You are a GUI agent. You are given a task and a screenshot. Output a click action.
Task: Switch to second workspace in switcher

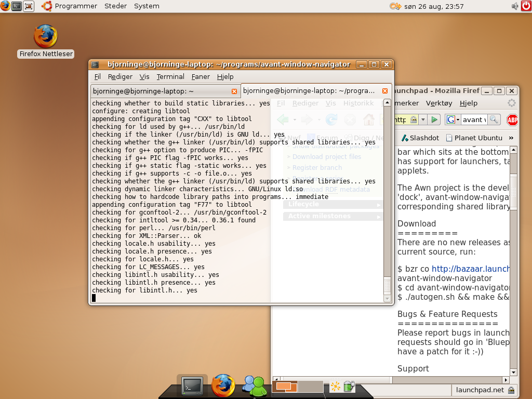coord(311,386)
